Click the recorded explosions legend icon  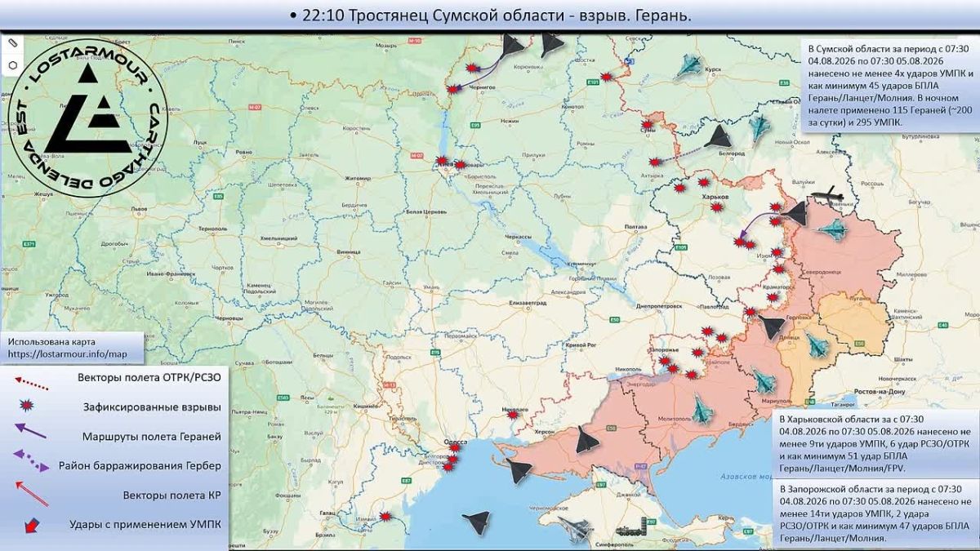click(x=28, y=407)
